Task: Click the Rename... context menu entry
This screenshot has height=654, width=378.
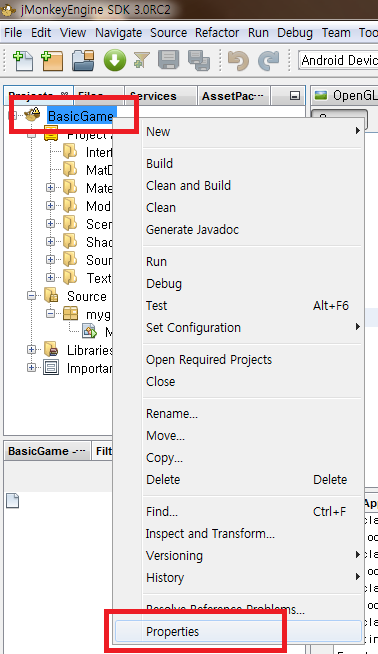Action: [x=171, y=413]
